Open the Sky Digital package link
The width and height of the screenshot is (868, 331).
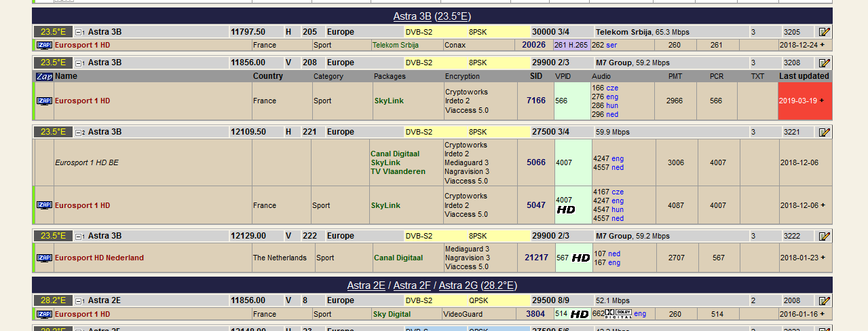point(392,314)
